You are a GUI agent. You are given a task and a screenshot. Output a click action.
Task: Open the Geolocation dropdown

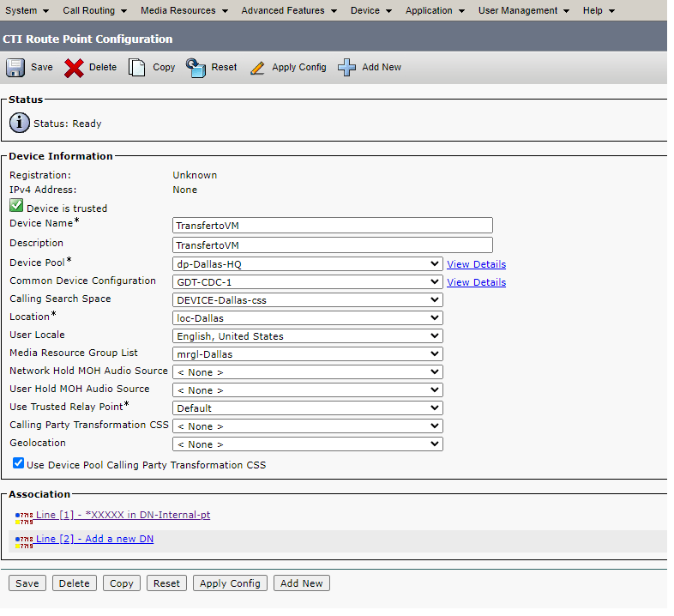[x=307, y=444]
